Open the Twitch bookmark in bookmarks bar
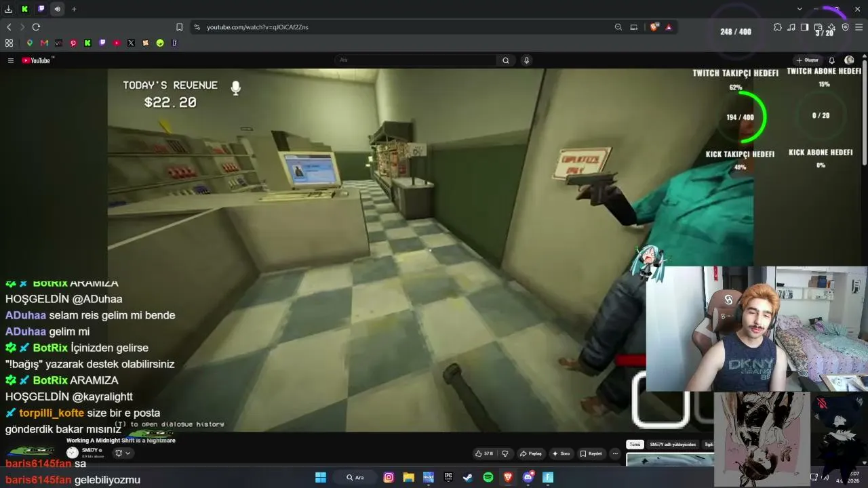This screenshot has width=868, height=488. (x=102, y=43)
